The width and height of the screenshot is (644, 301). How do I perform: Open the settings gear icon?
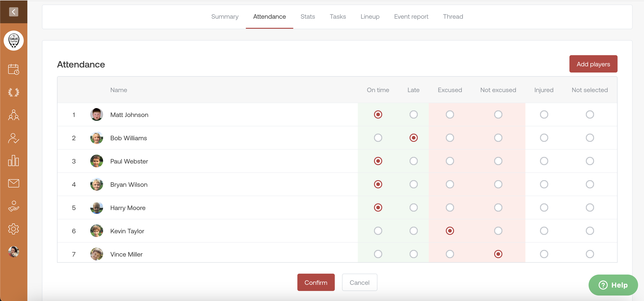point(13,229)
